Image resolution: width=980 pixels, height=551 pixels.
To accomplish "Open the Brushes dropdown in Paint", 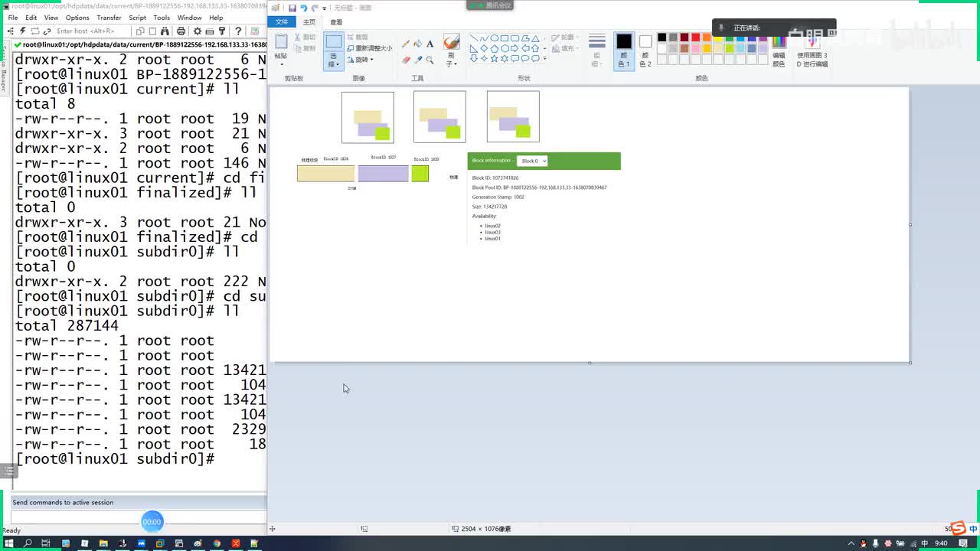I will point(452,60).
